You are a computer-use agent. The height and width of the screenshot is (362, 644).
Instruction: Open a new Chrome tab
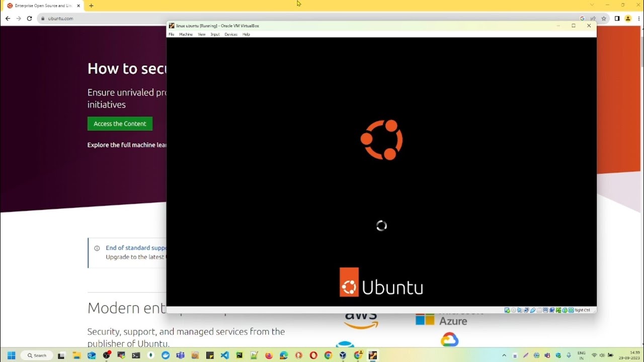91,6
